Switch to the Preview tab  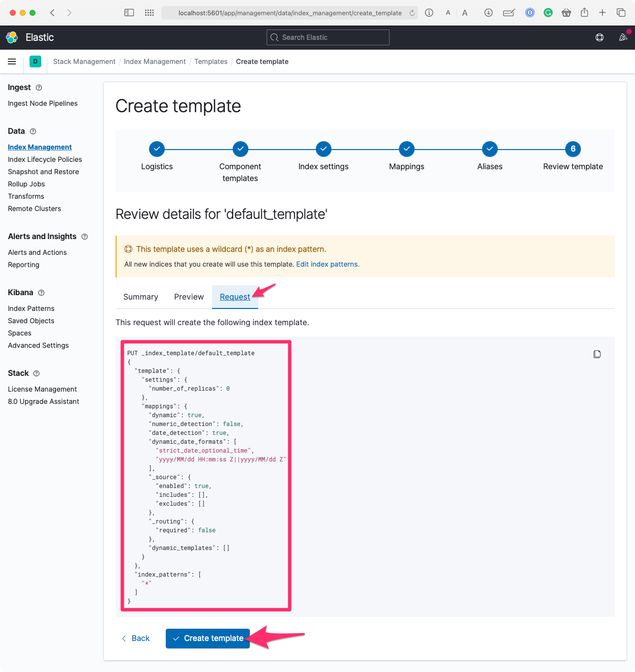point(189,297)
